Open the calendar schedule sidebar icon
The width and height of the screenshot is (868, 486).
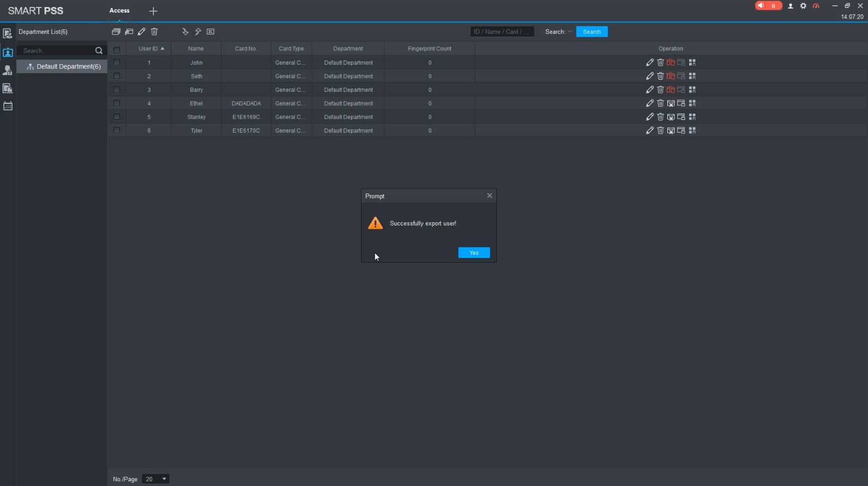click(7, 106)
